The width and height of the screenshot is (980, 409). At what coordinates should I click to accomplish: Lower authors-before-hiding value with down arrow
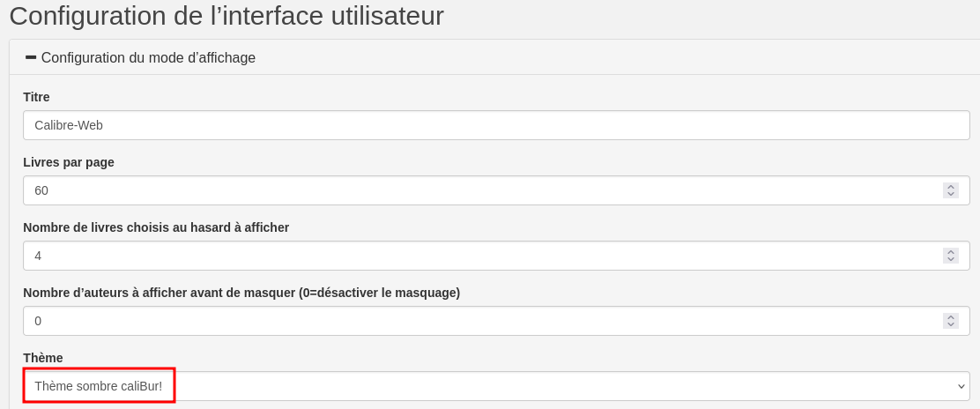pos(951,325)
